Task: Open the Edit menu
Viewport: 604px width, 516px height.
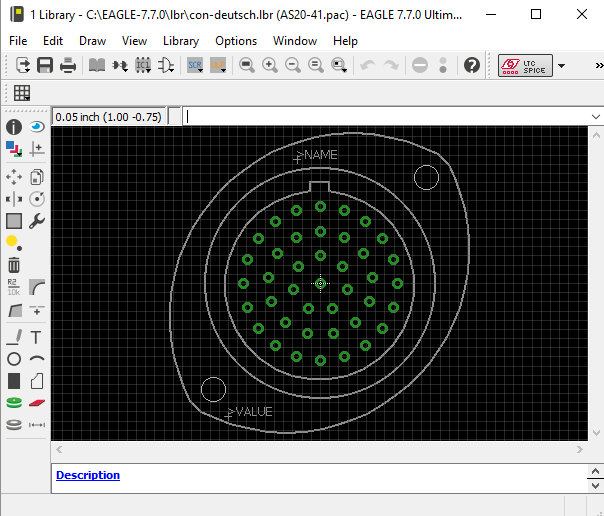Action: (53, 41)
